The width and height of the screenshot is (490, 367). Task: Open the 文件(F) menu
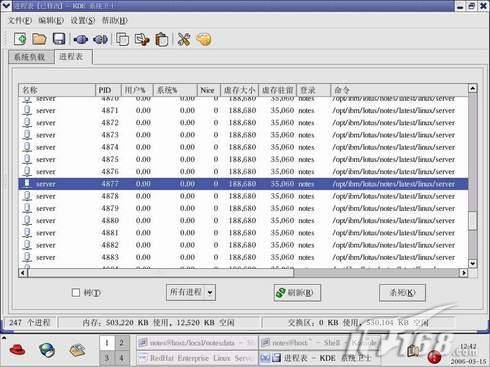pos(20,21)
